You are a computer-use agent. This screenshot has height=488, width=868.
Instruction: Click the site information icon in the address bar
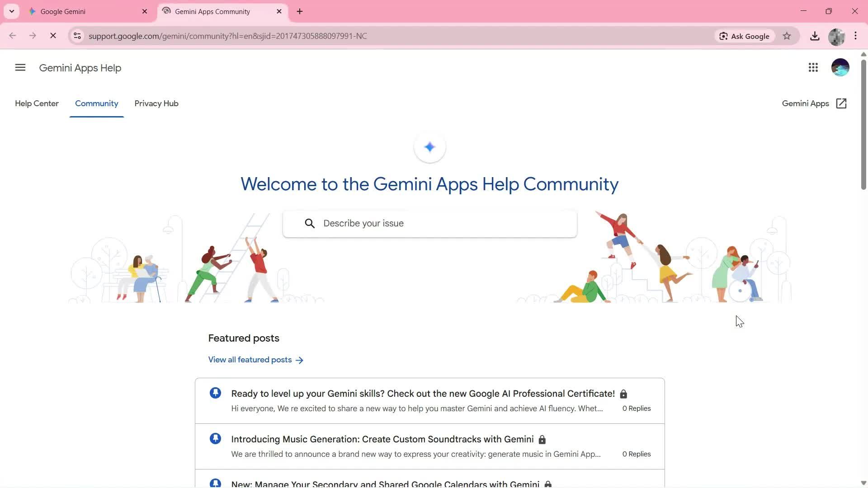[77, 36]
